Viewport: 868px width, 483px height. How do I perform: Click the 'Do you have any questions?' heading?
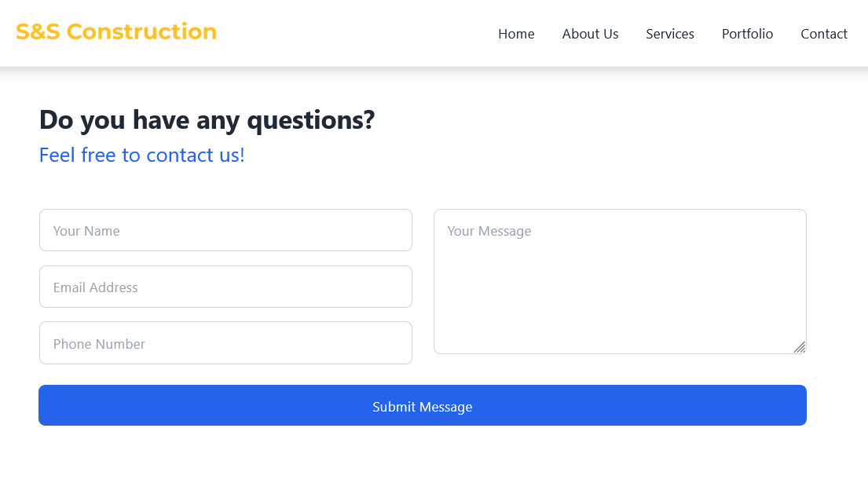click(x=207, y=120)
